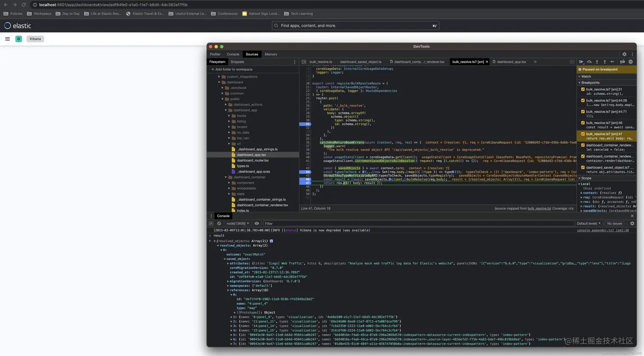This screenshot has width=644, height=356.
Task: Close the console drawer
Action: coord(632,216)
